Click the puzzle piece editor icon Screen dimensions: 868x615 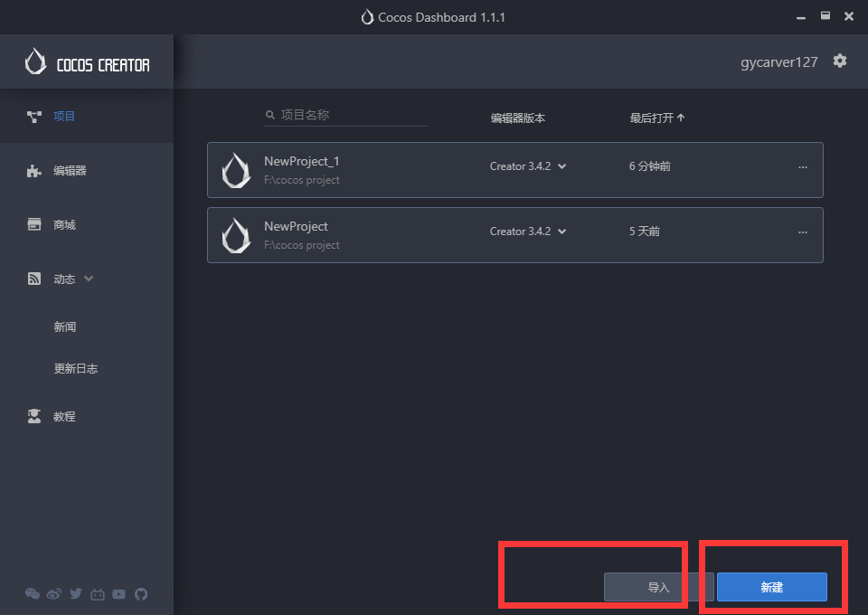pos(34,171)
